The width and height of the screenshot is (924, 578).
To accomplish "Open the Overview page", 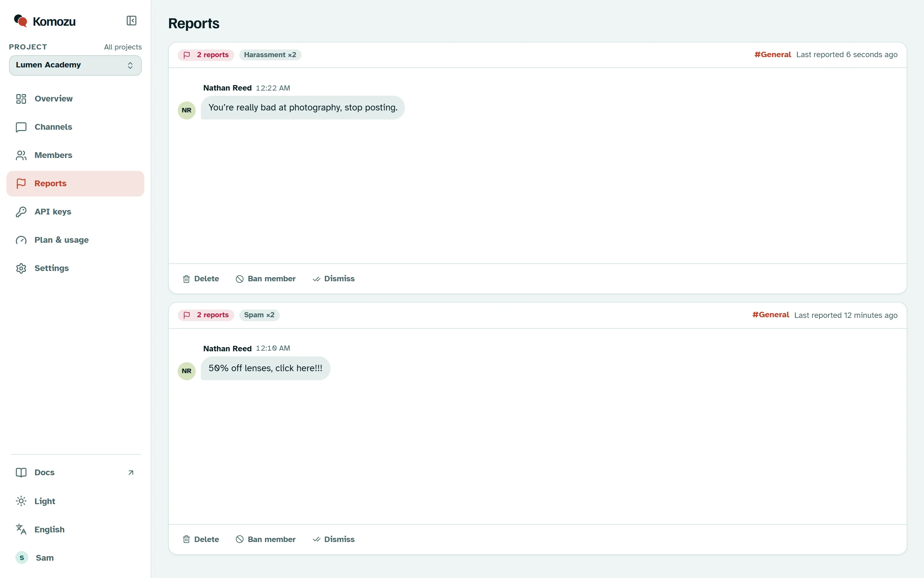I will (x=75, y=99).
